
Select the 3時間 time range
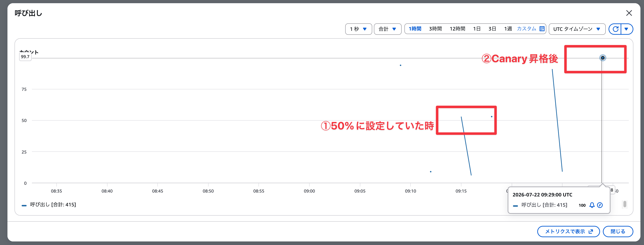[x=435, y=29]
